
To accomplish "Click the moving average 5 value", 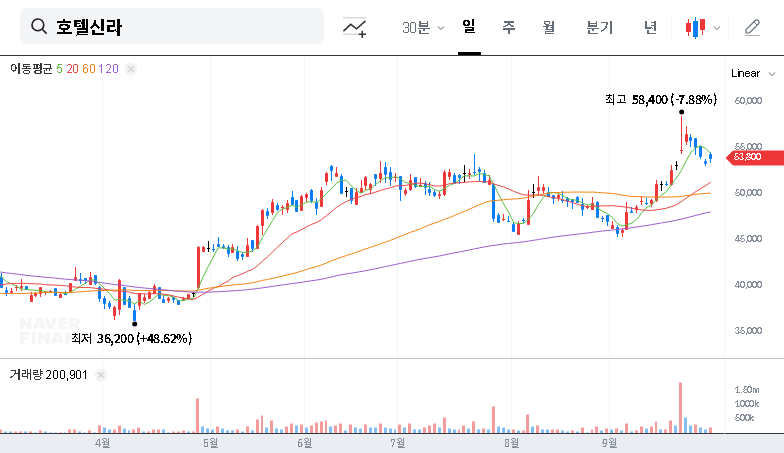I will 60,69.
